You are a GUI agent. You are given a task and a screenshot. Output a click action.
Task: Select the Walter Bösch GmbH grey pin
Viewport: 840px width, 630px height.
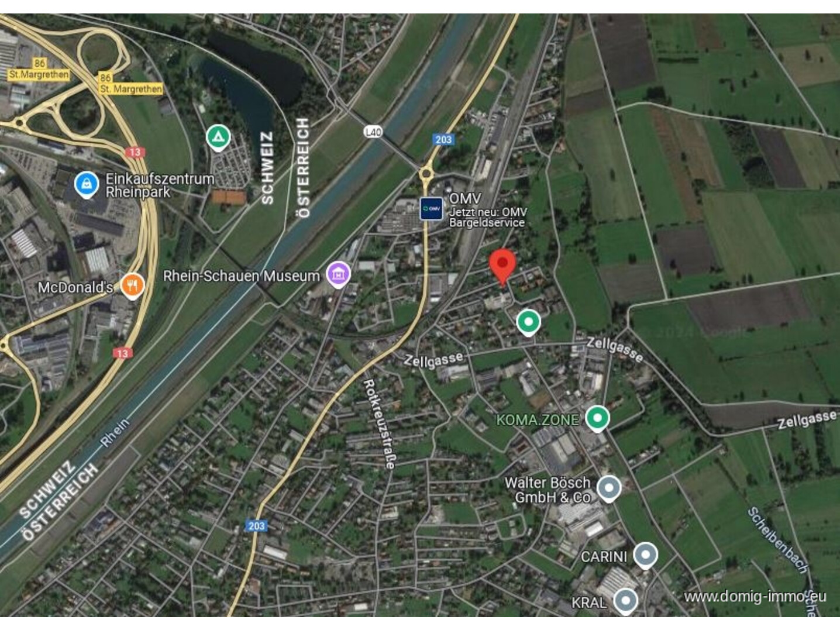(x=609, y=488)
